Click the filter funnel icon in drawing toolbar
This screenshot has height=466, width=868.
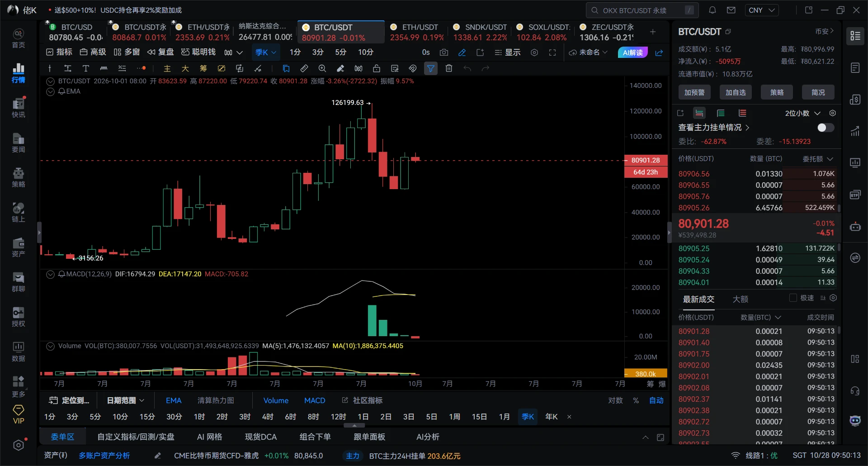(431, 68)
